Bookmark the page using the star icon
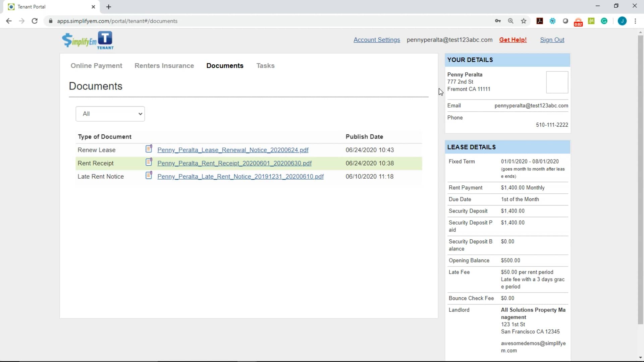The image size is (644, 362). pyautogui.click(x=524, y=21)
